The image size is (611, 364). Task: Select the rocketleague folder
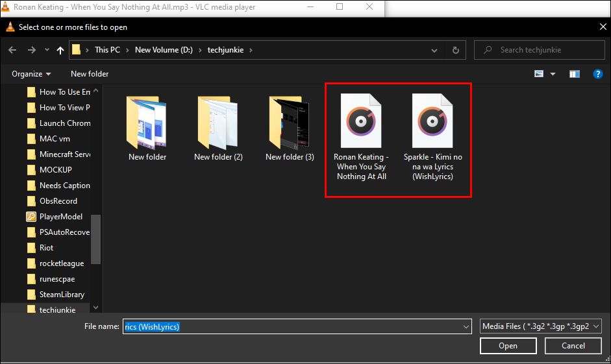click(55, 263)
